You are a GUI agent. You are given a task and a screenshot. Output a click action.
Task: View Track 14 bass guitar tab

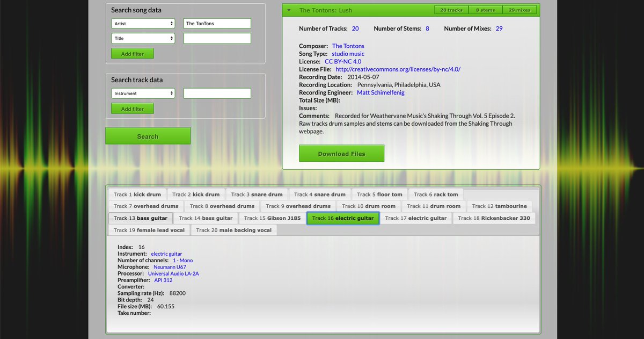[x=206, y=218]
